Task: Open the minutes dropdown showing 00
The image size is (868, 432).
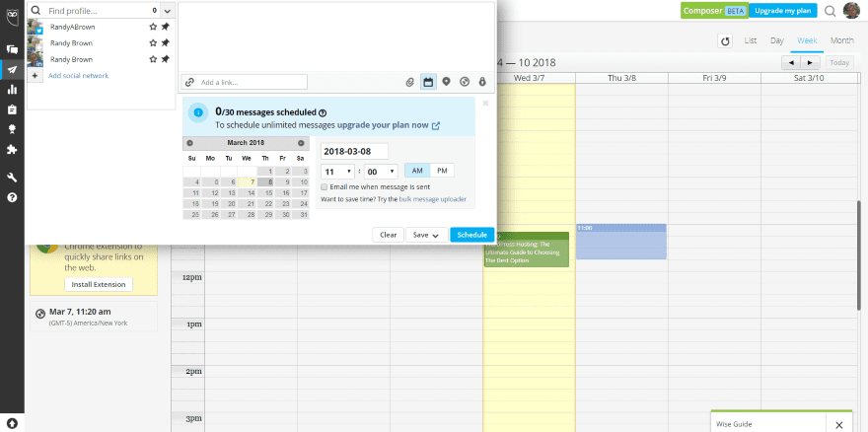Action: pyautogui.click(x=380, y=171)
